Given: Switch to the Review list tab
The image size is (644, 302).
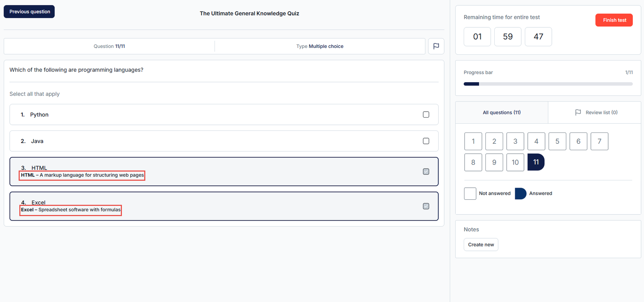Looking at the screenshot, I should pyautogui.click(x=596, y=112).
